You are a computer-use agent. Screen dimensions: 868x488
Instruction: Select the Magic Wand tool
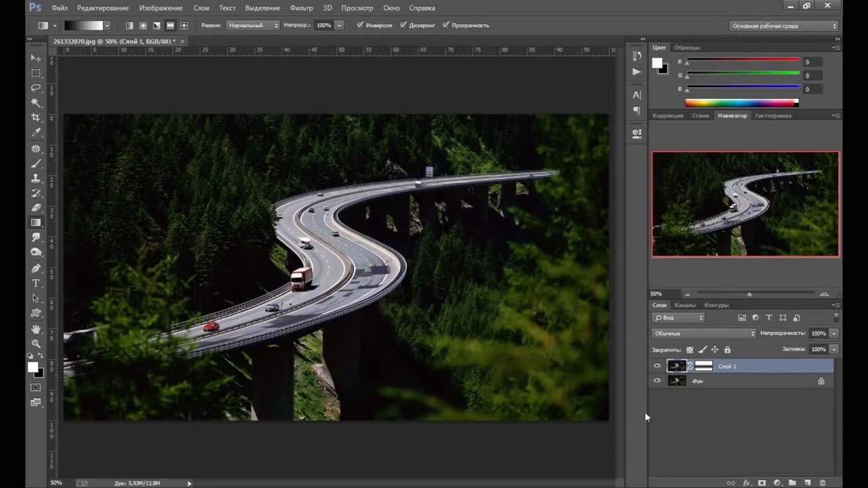pyautogui.click(x=36, y=102)
